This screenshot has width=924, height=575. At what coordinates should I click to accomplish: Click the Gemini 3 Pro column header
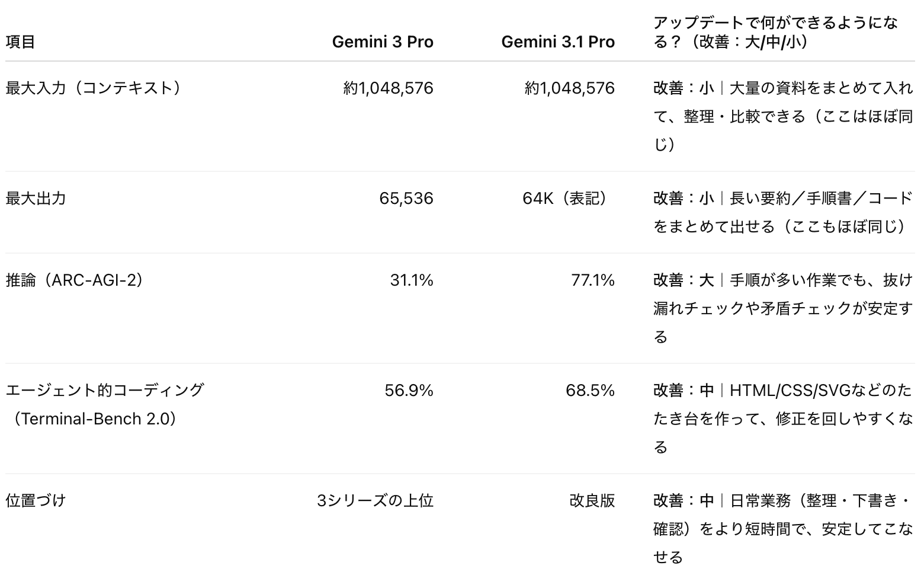(x=383, y=42)
